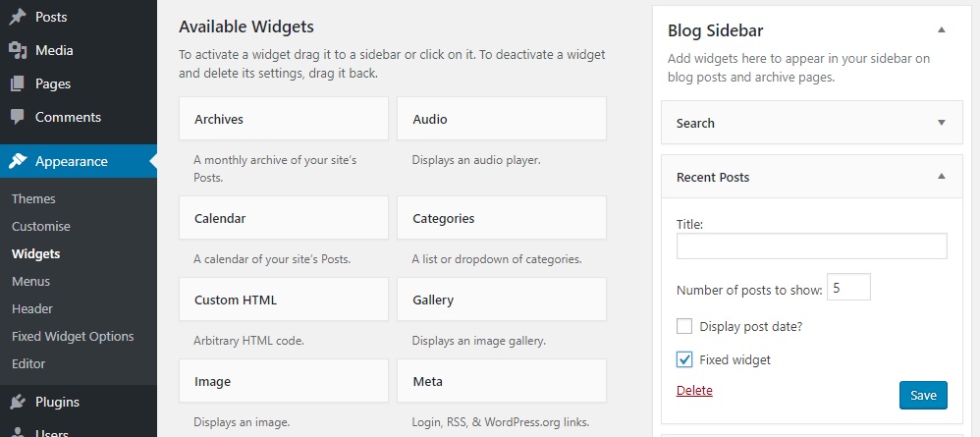Screen dimensions: 980x437
Task: Open the Menus submenu item
Action: [30, 281]
